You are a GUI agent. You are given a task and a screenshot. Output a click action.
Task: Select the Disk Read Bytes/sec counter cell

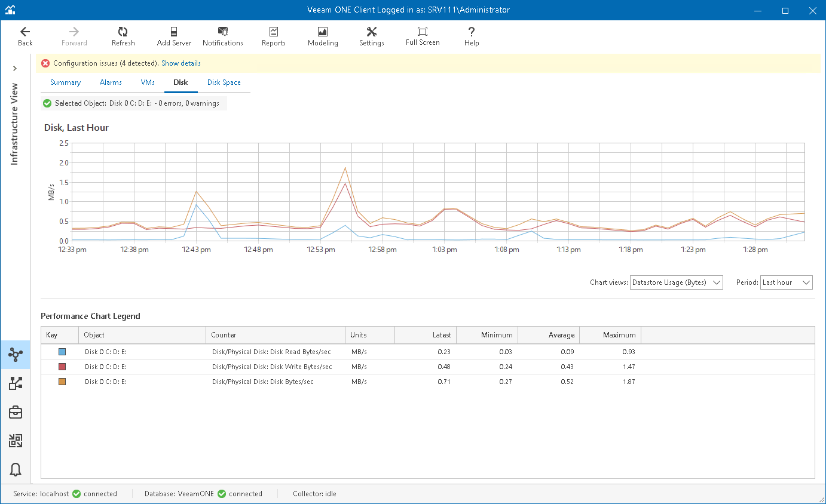[272, 352]
